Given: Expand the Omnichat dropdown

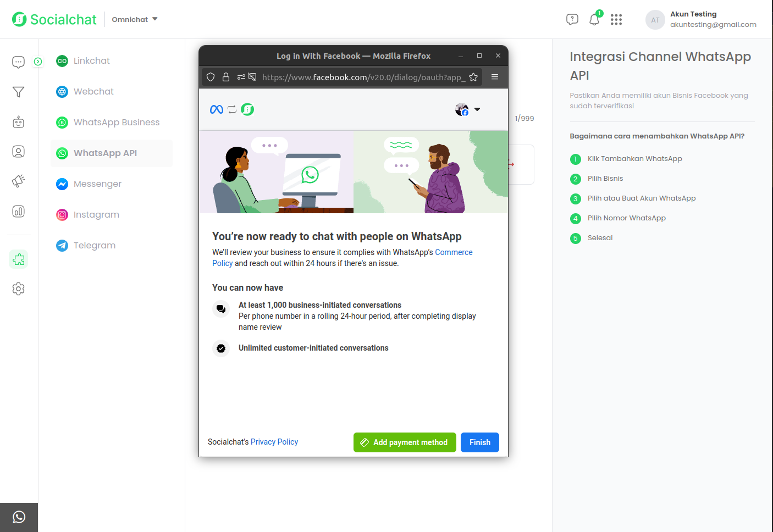Looking at the screenshot, I should coord(135,19).
